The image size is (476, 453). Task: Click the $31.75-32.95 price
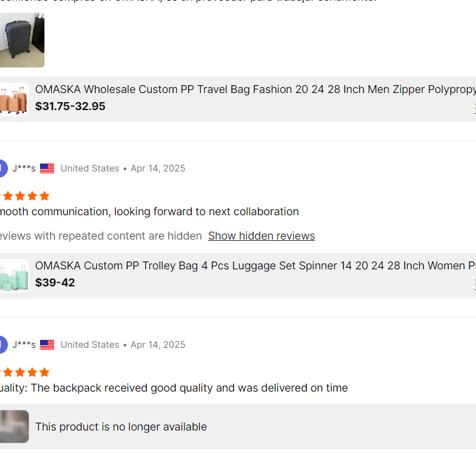tap(70, 106)
